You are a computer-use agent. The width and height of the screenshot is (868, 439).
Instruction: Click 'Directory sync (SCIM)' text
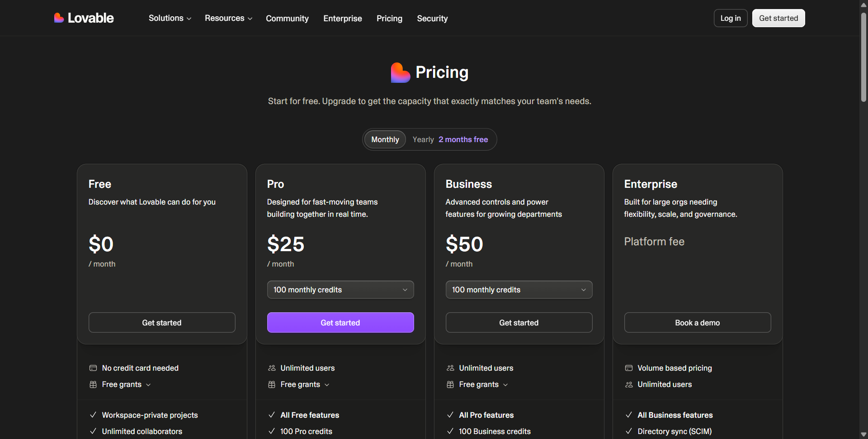(675, 431)
